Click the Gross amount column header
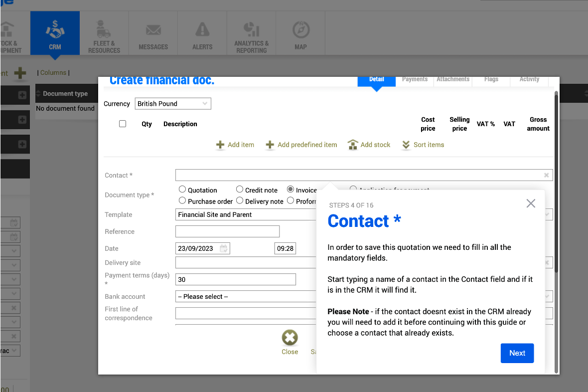Screen dimensions: 588x392 click(x=538, y=124)
